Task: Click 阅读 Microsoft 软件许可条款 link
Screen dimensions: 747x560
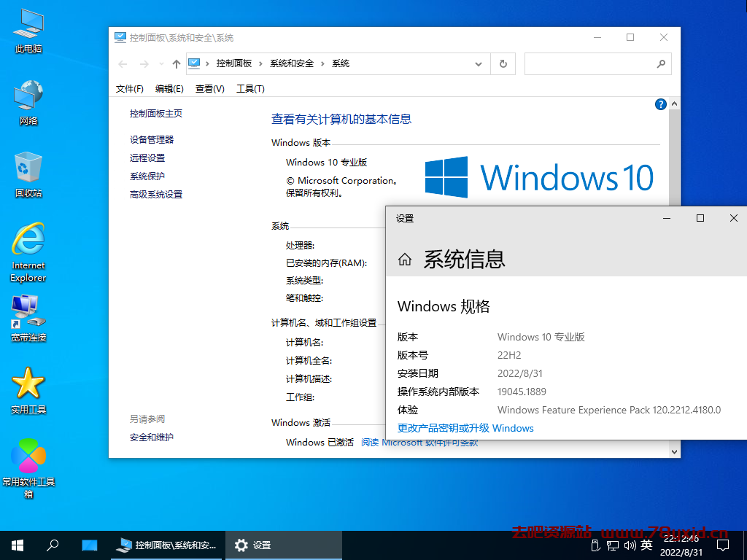Action: pyautogui.click(x=419, y=443)
